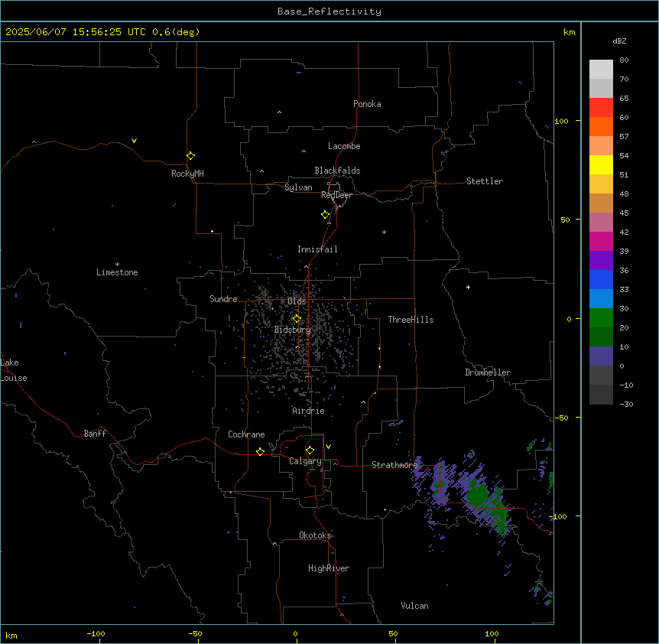659x644 pixels.
Task: Choose the dark green 10-20 dBZ swatch
Action: coord(601,337)
